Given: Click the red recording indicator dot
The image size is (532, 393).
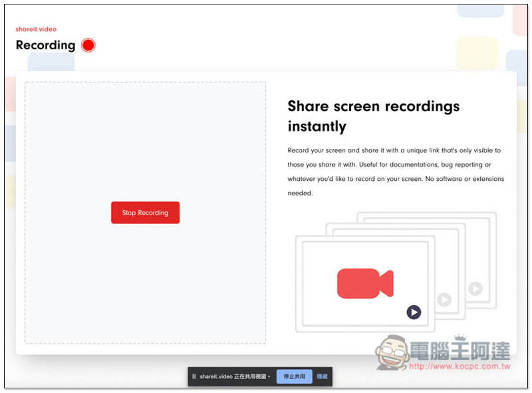Looking at the screenshot, I should click(88, 45).
